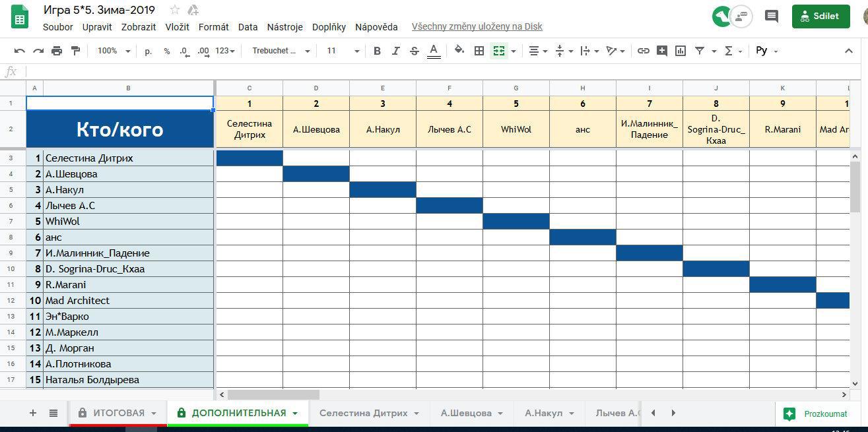Open the zoom 100% dropdown
The width and height of the screenshot is (868, 432).
coord(114,51)
